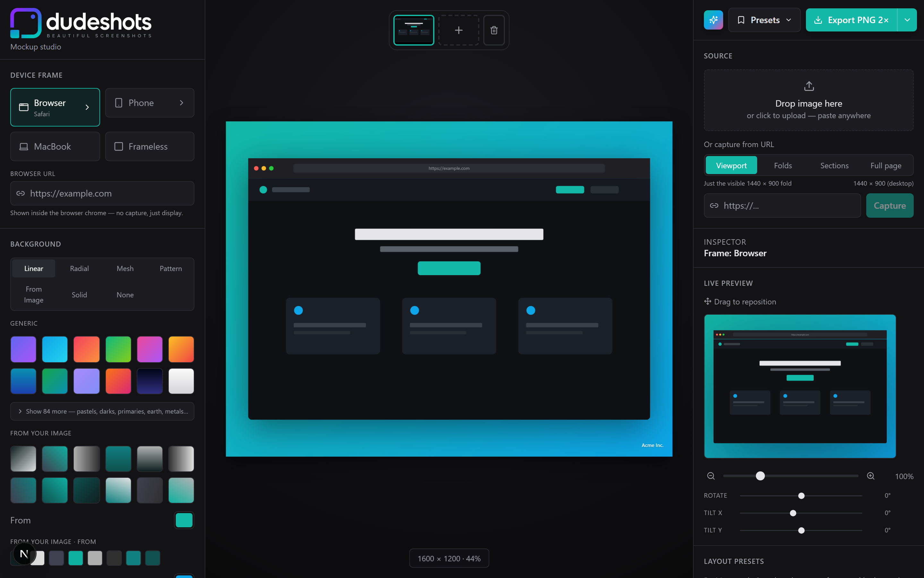Switch background to Radial

80,268
